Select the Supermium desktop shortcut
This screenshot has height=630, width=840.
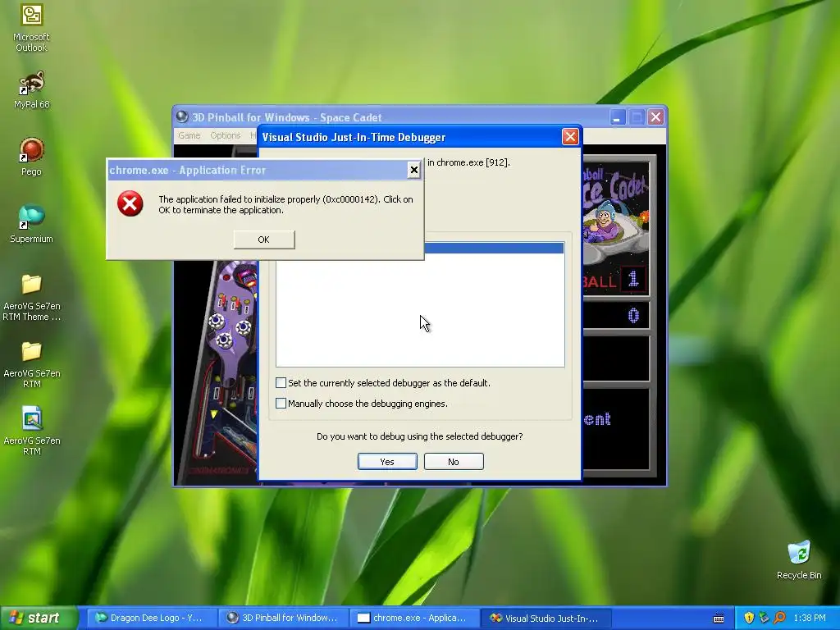pyautogui.click(x=32, y=224)
